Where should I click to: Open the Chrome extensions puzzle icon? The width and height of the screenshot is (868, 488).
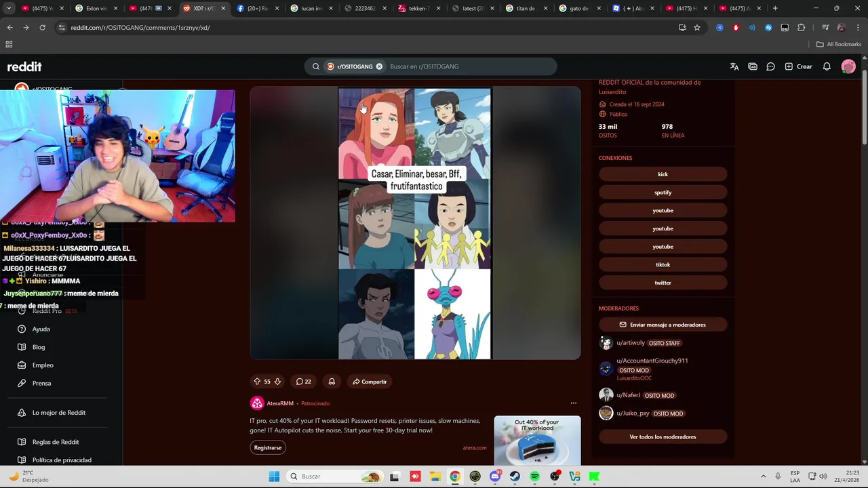coord(802,28)
